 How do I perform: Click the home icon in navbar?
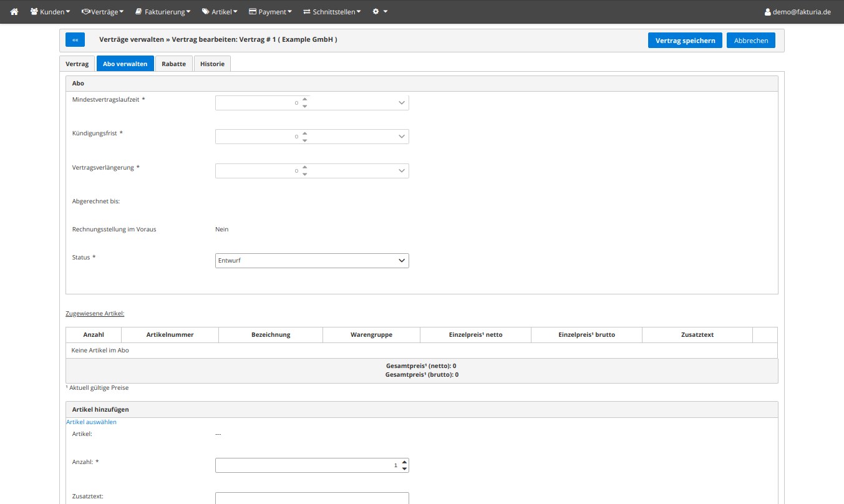14,12
